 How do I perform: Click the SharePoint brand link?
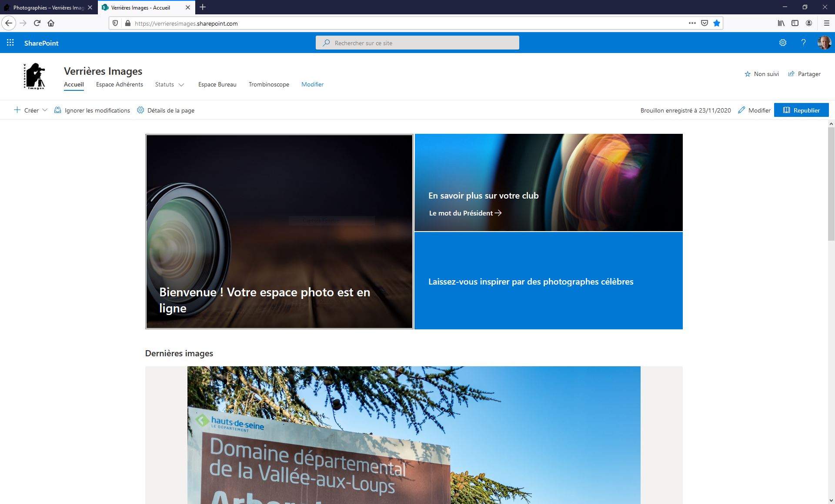(41, 43)
